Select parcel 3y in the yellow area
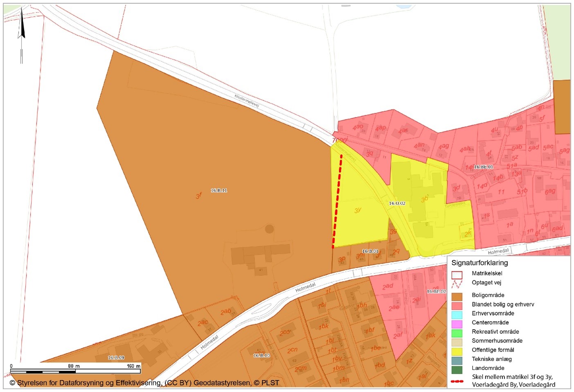 tap(358, 210)
